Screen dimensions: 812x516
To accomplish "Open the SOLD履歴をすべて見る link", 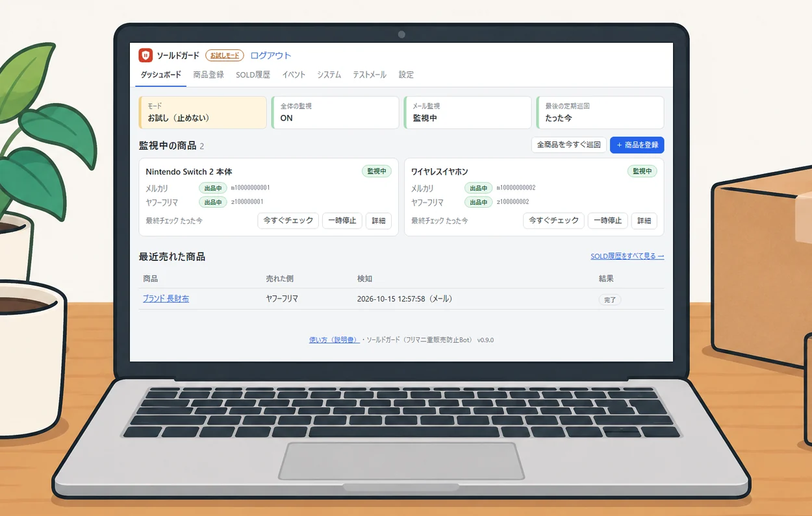I will click(628, 256).
